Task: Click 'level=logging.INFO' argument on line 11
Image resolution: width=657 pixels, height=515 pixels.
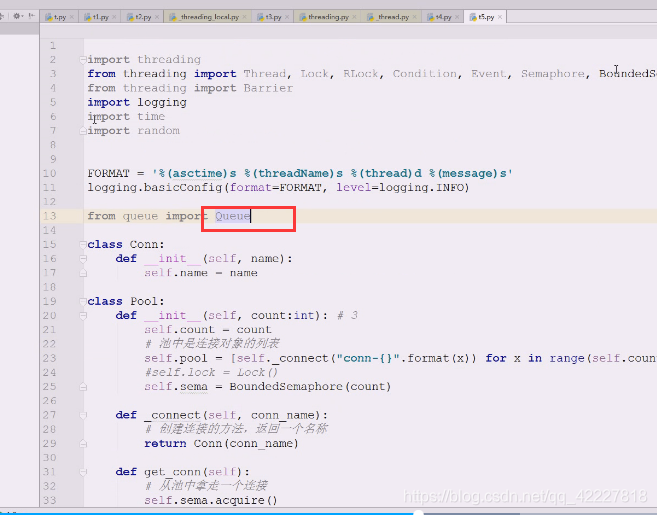Action: coord(399,187)
